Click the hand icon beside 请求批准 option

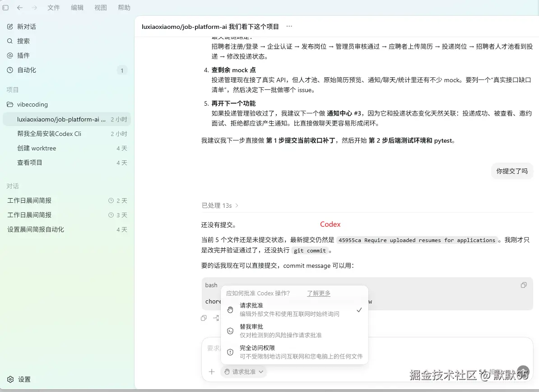tap(230, 310)
